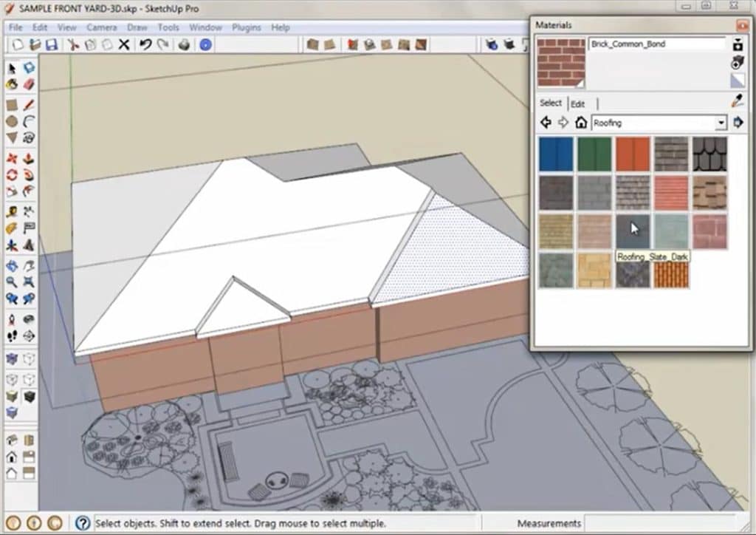Activate the Move tool
756x535 pixels.
point(12,158)
